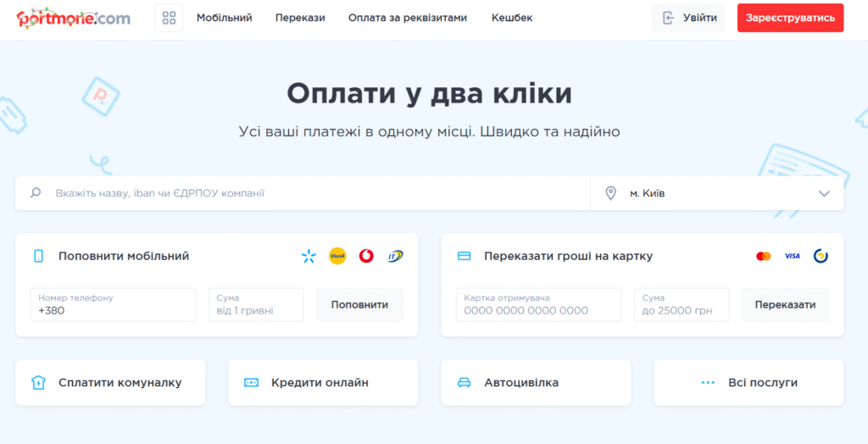Focus the company search field
This screenshot has height=444, width=868.
(303, 193)
